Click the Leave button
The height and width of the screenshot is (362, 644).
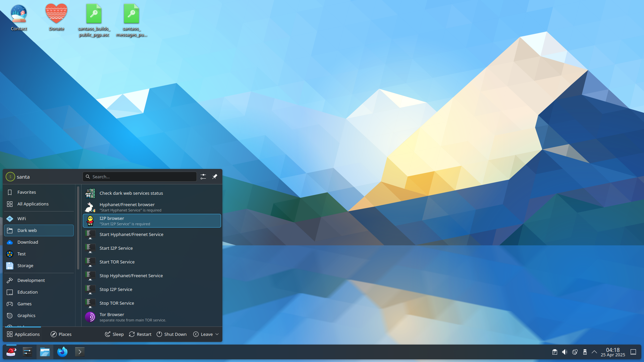203,334
